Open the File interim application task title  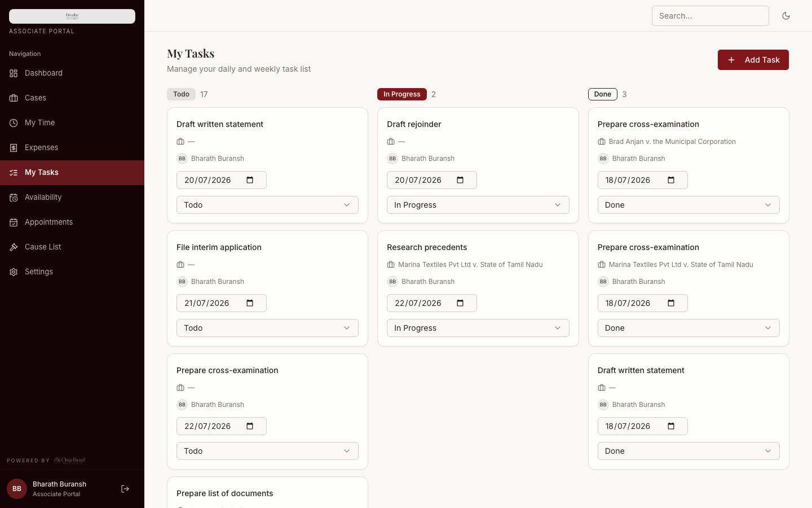pos(219,247)
